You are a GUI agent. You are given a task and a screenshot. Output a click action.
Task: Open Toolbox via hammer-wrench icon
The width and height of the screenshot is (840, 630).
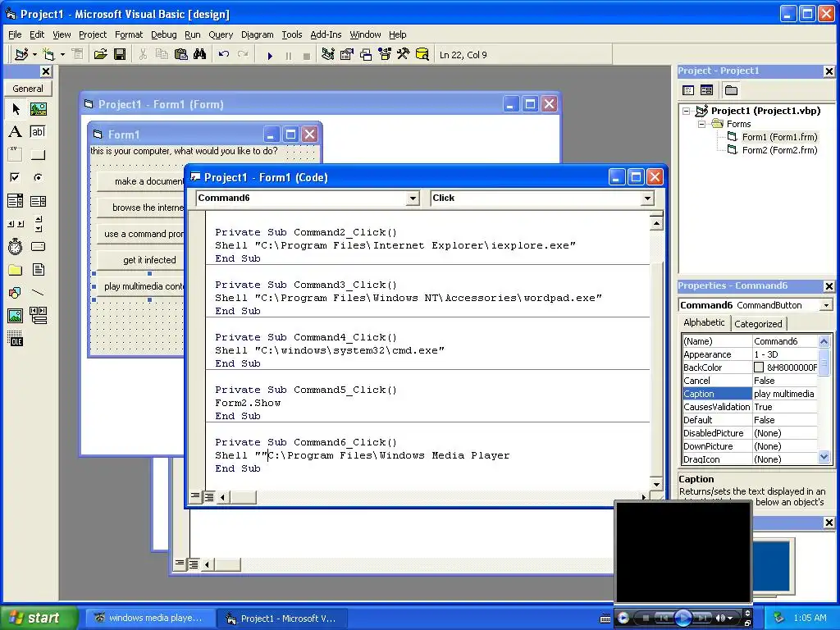(x=404, y=55)
